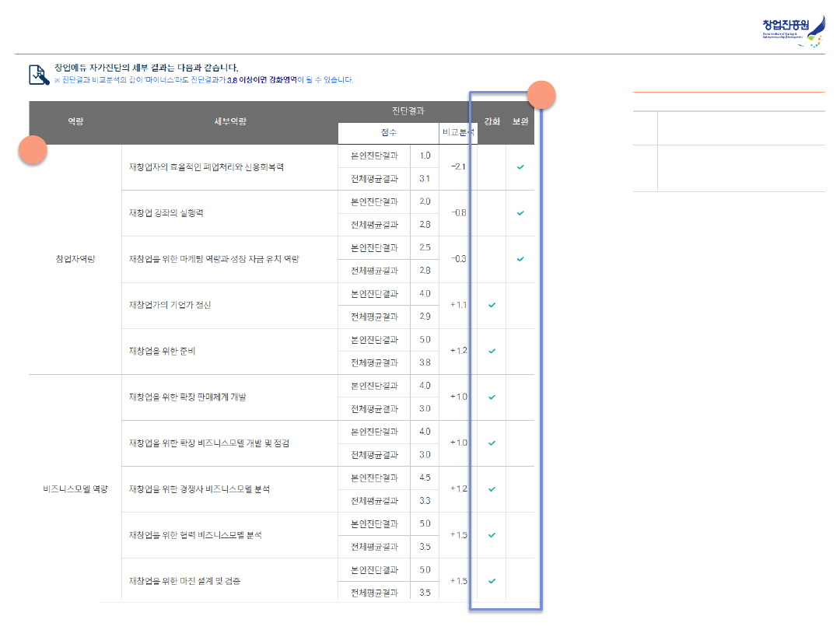
Task: Click the 강화 checkmark for 재창업을 위한 준비
Action: click(492, 352)
